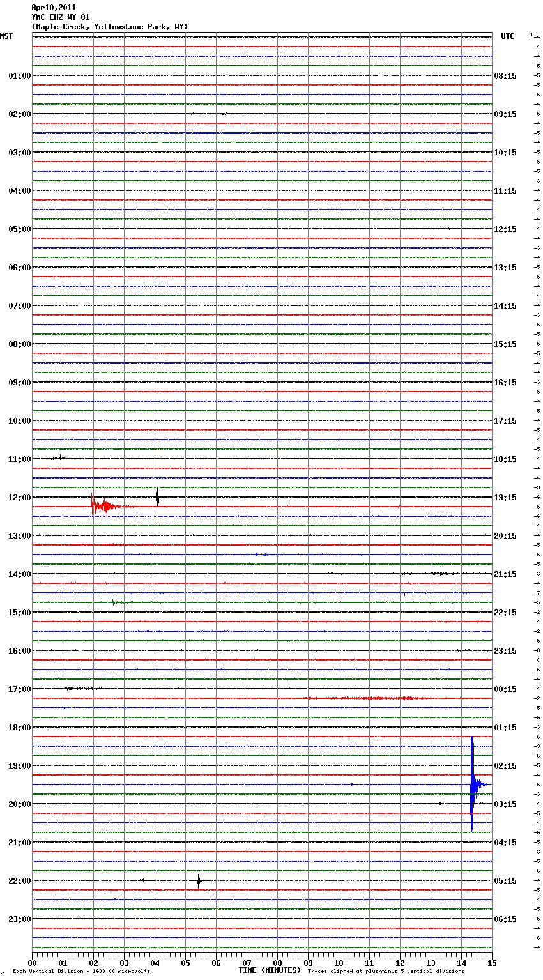Viewport: 543px width, 980px height.
Task: Select the 07:00 MST time label
Action: click(x=19, y=306)
